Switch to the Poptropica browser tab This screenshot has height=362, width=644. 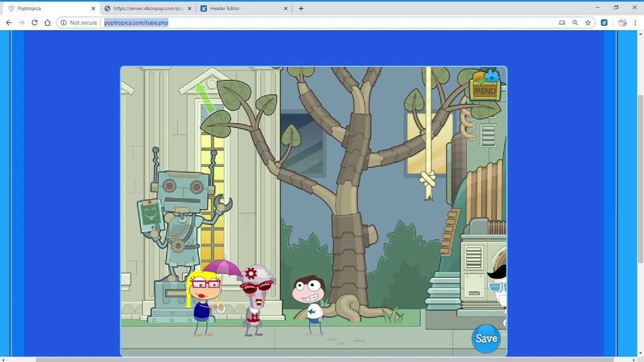[50, 9]
